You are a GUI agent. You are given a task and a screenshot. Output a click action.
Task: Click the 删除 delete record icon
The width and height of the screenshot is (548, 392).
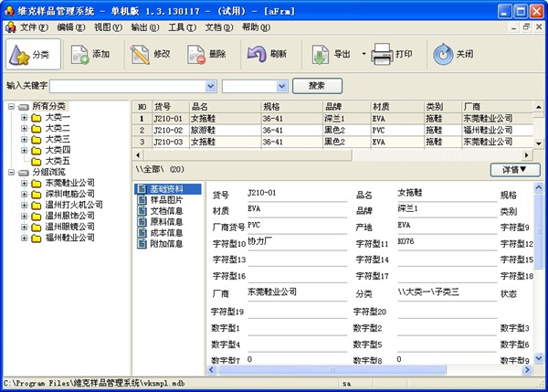[195, 55]
